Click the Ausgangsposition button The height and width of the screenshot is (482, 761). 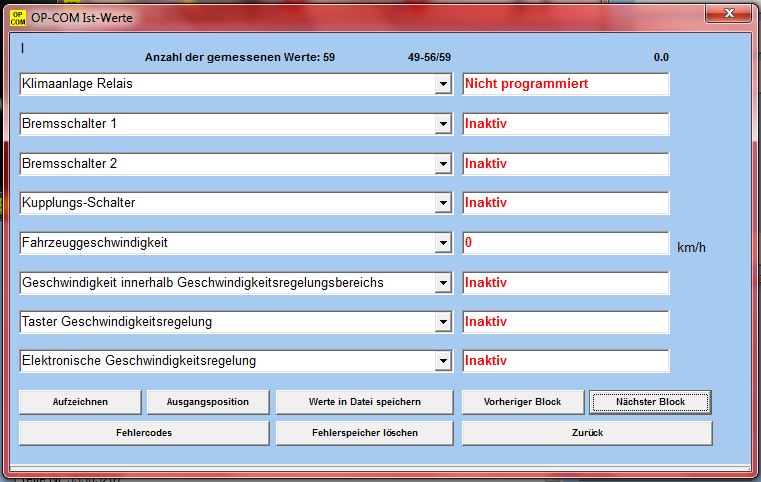[x=208, y=402]
